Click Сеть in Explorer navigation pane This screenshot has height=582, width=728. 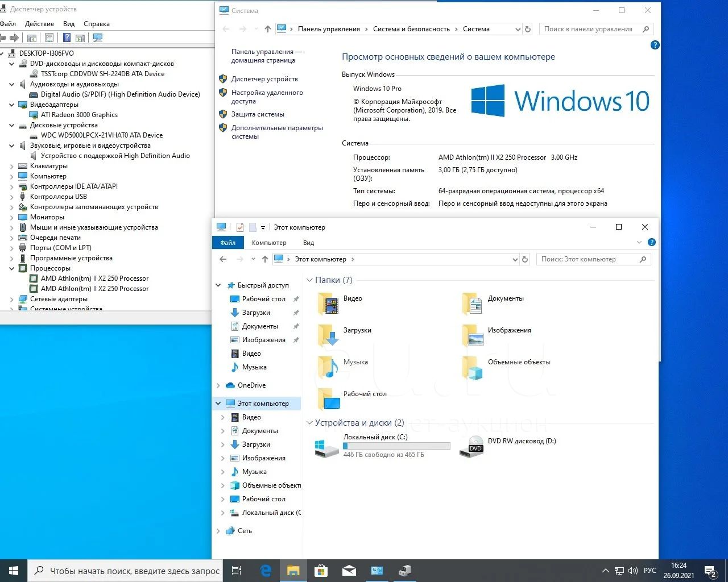pyautogui.click(x=245, y=531)
